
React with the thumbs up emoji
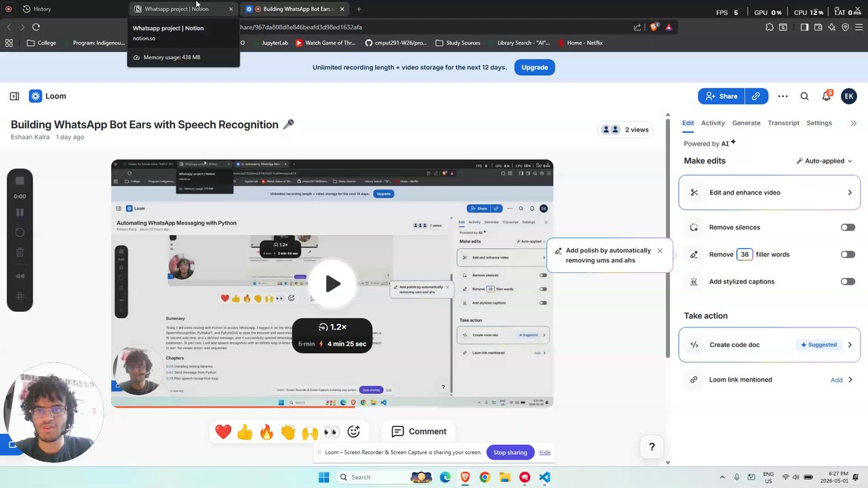[245, 432]
